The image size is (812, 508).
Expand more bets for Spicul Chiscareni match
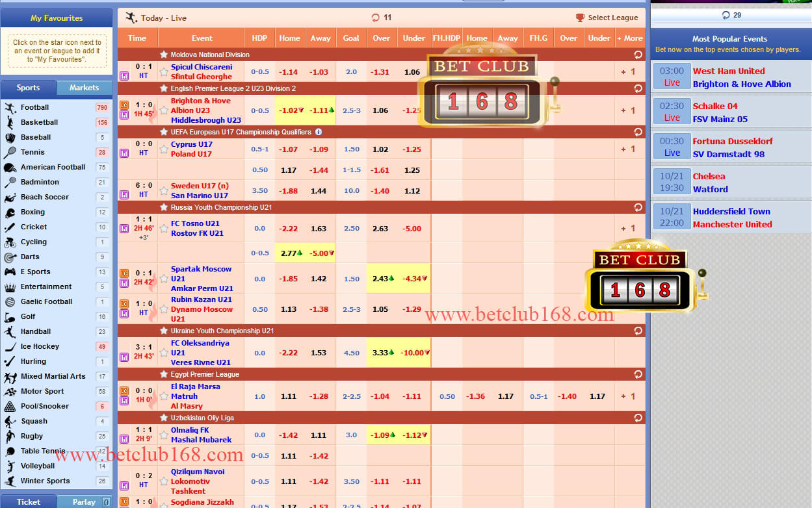(x=628, y=72)
